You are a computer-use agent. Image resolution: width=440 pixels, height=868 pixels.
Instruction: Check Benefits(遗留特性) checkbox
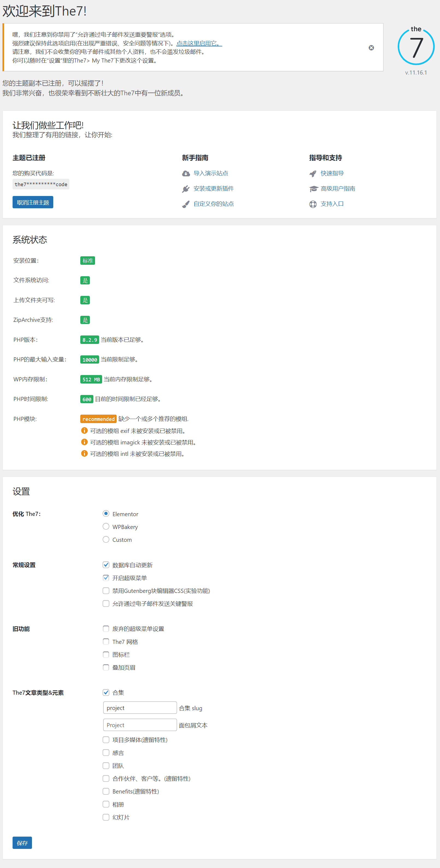(106, 791)
